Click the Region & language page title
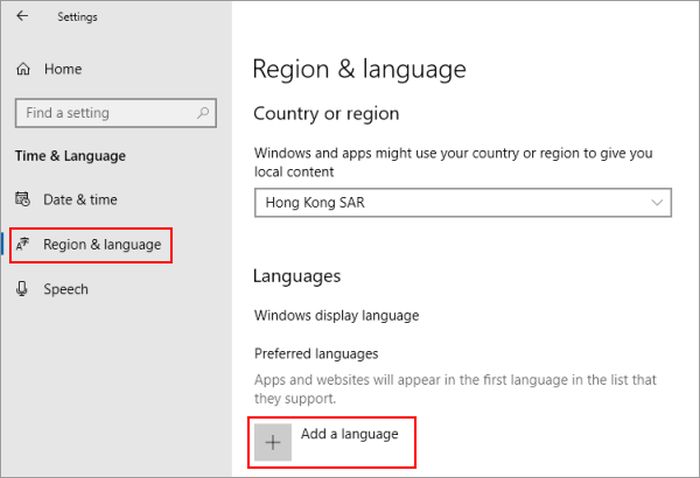The width and height of the screenshot is (700, 478). click(x=359, y=69)
